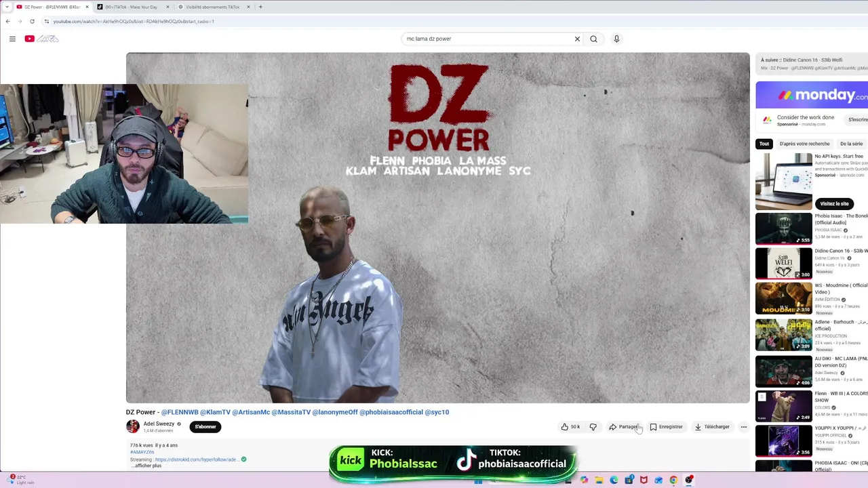The width and height of the screenshot is (868, 488).
Task: Open Windows File Explorer from taskbar
Action: [x=599, y=480]
